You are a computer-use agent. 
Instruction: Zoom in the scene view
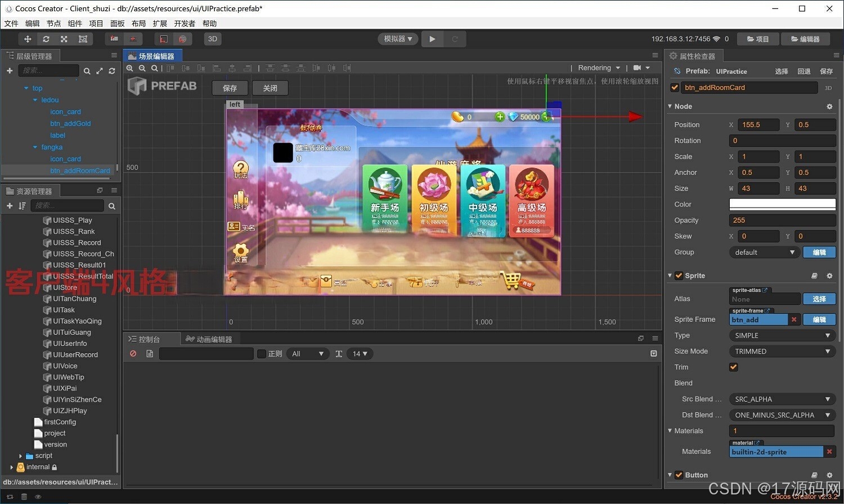[130, 68]
